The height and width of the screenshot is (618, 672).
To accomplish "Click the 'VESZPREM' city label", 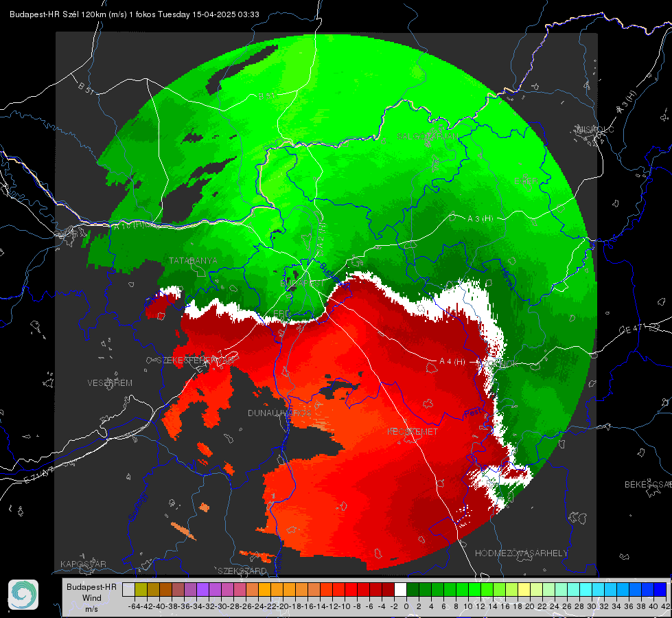I will (x=110, y=382).
